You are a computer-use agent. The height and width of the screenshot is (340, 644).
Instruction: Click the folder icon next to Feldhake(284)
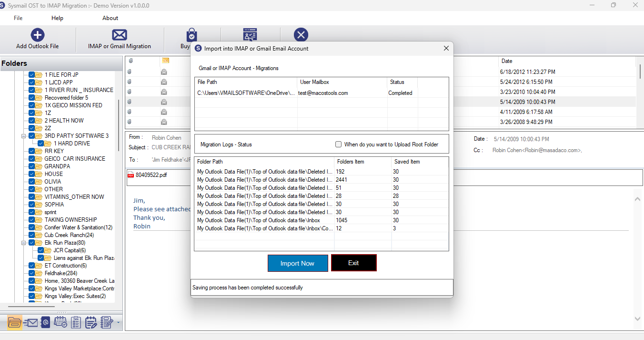pos(39,273)
